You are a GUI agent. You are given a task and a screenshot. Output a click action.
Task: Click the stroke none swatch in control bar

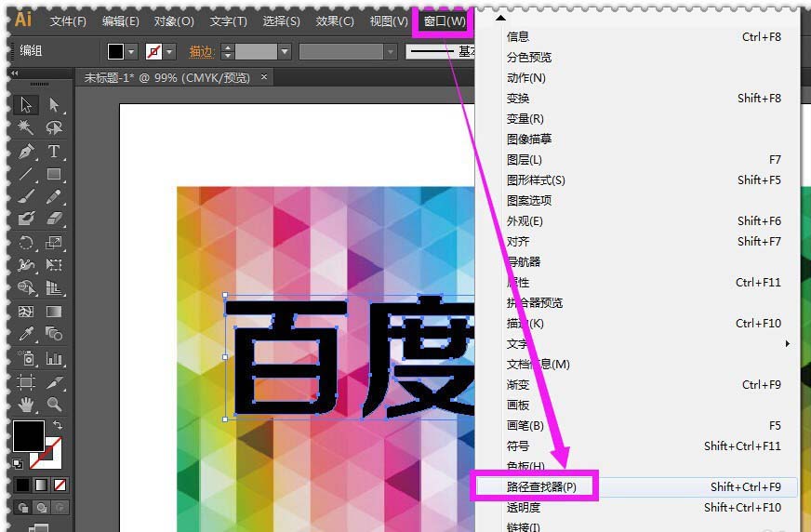(x=154, y=52)
